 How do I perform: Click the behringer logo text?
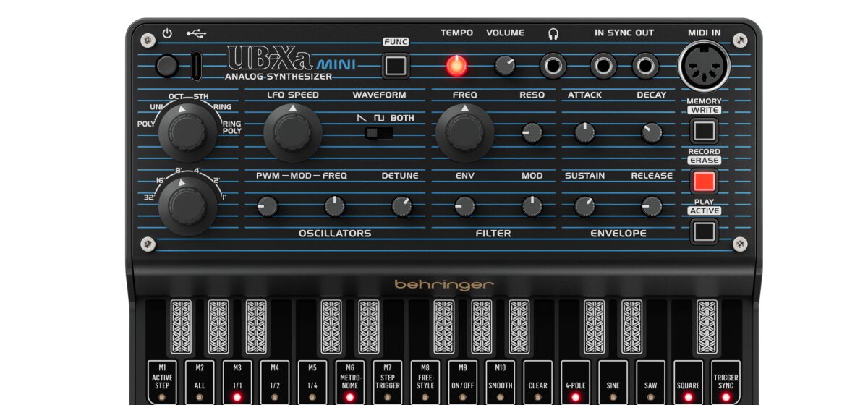[444, 285]
